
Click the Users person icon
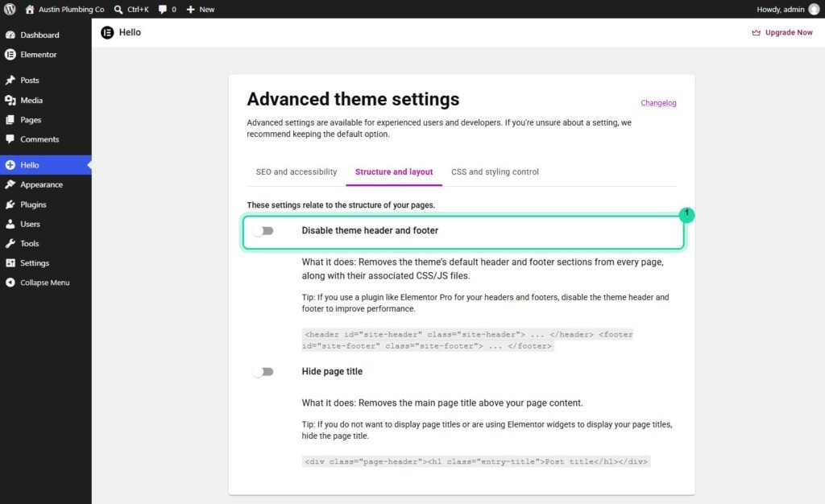[10, 224]
